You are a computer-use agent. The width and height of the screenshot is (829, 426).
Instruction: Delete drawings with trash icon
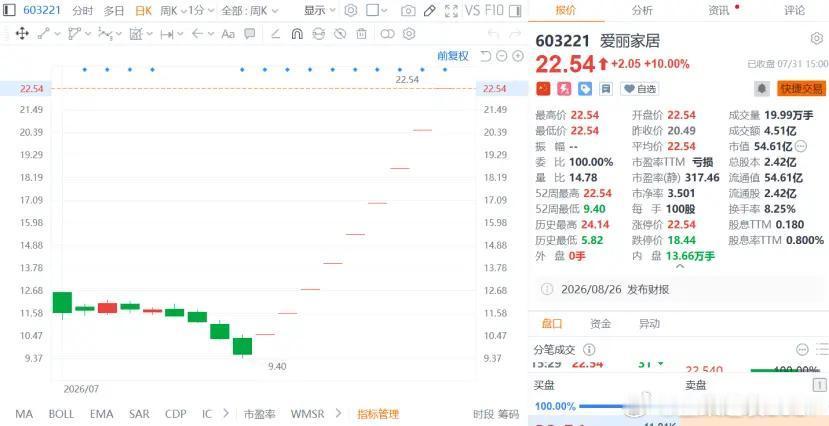361,34
